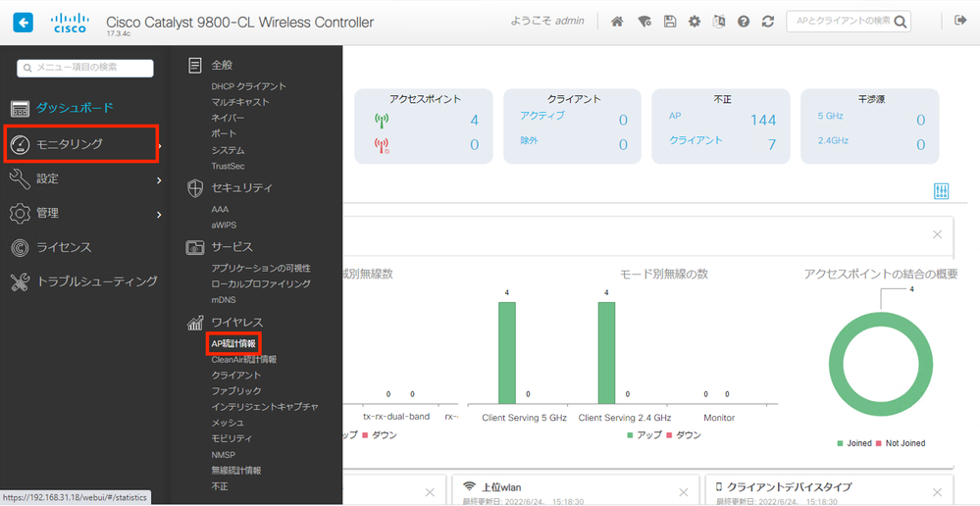The image size is (980, 506).
Task: Open 不正 under ワイヤレス menu
Action: click(220, 486)
